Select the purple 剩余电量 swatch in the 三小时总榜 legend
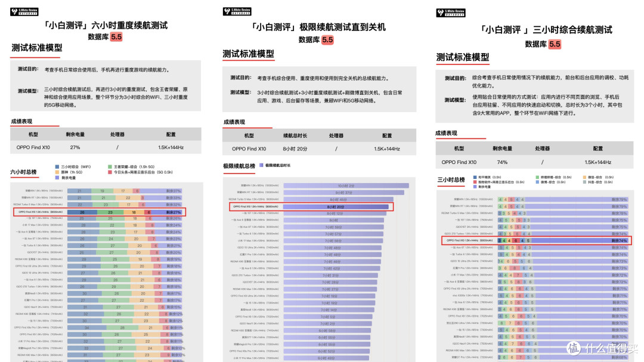Viewport: 644px width, 362px height. (475, 187)
